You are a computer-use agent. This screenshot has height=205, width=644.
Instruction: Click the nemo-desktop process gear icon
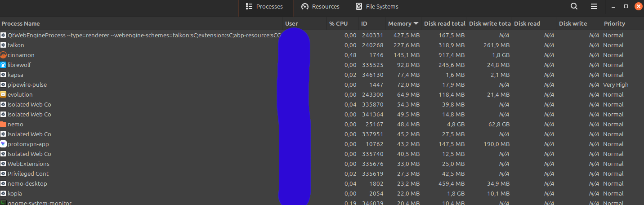[x=3, y=183]
